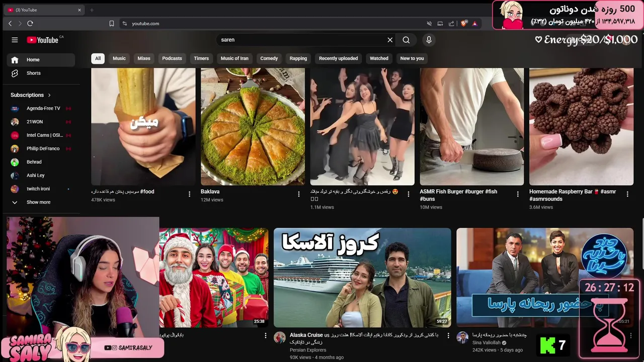The image size is (644, 362).
Task: Go forward with the browser forward arrow
Action: 20,23
